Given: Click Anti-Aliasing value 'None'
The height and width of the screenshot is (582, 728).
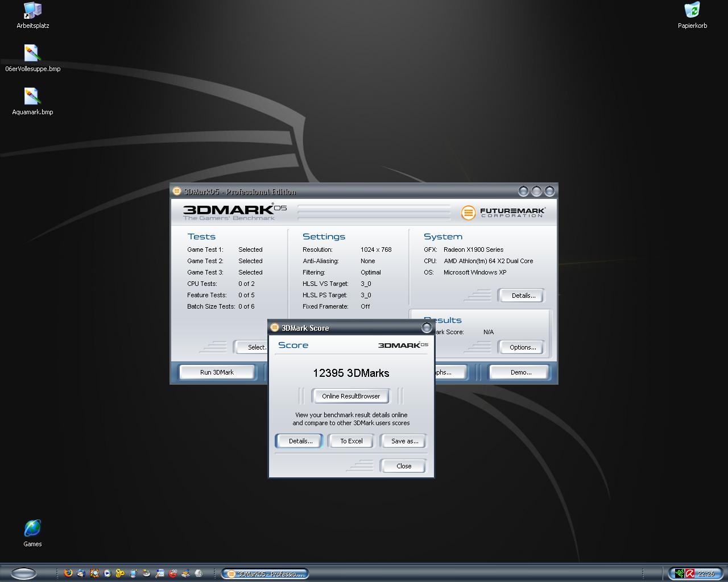Looking at the screenshot, I should [x=367, y=261].
